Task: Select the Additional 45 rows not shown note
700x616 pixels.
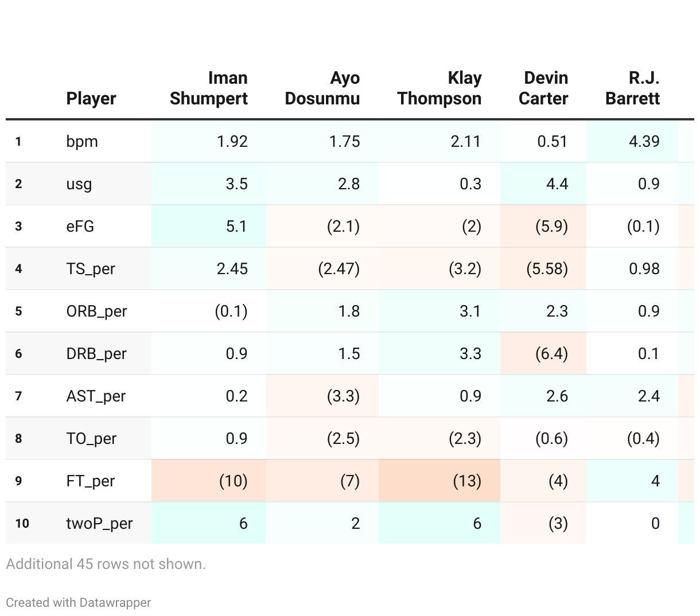Action: tap(106, 564)
